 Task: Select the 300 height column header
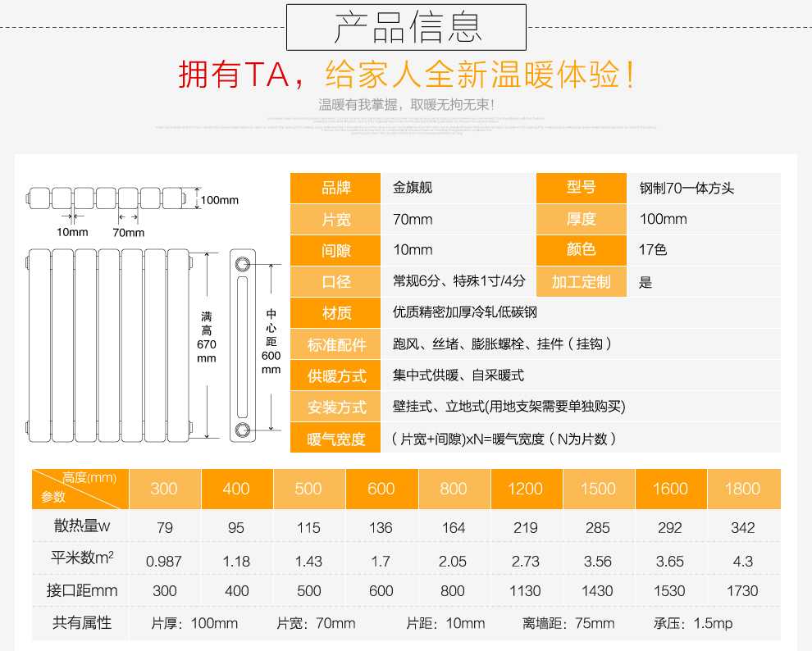coord(164,489)
